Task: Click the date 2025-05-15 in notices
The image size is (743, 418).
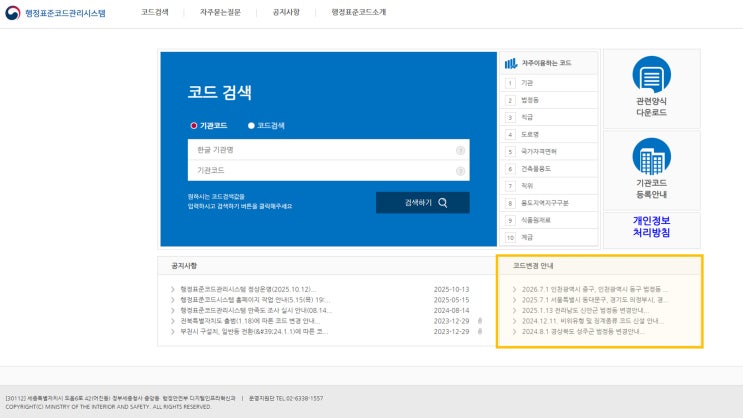Action: 451,300
